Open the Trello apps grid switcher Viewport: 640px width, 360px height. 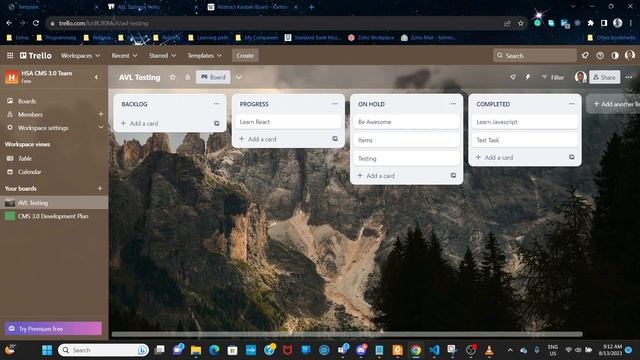pyautogui.click(x=10, y=56)
